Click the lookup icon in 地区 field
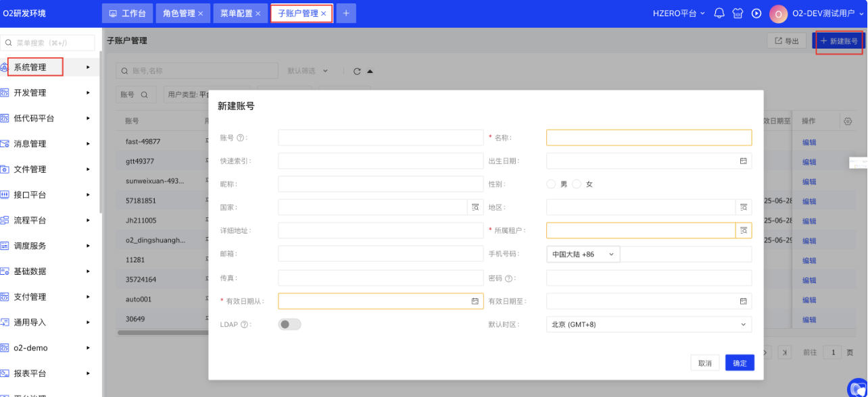Image resolution: width=868 pixels, height=397 pixels. [x=744, y=207]
